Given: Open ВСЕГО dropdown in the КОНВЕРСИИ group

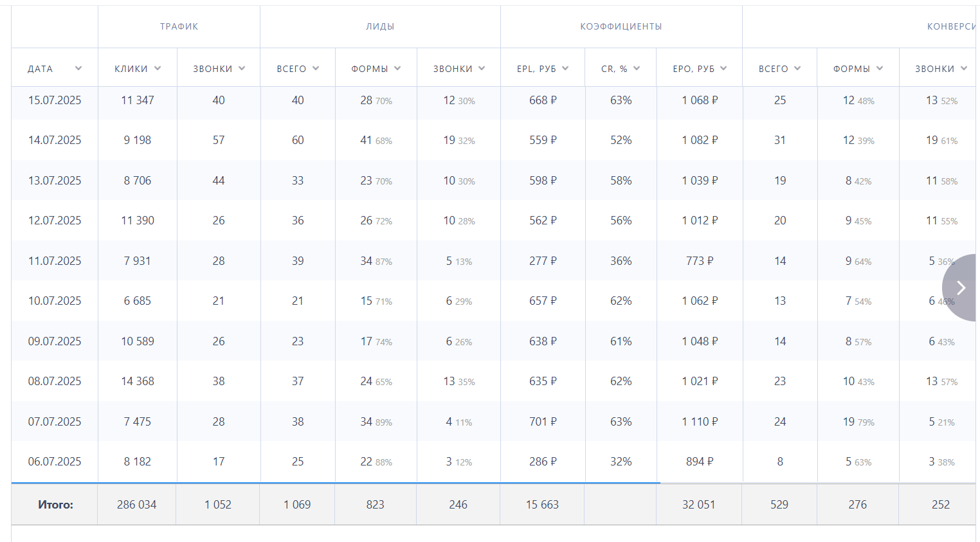Looking at the screenshot, I should pyautogui.click(x=797, y=68).
